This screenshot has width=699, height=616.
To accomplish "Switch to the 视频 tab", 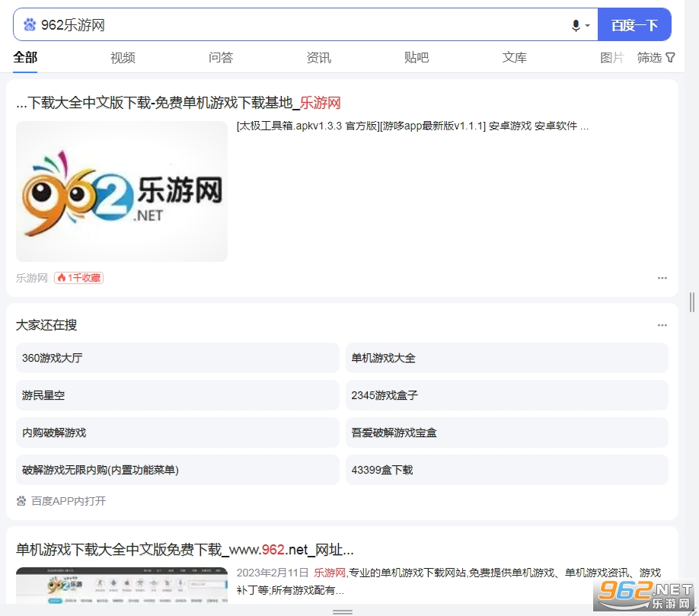I will 123,58.
